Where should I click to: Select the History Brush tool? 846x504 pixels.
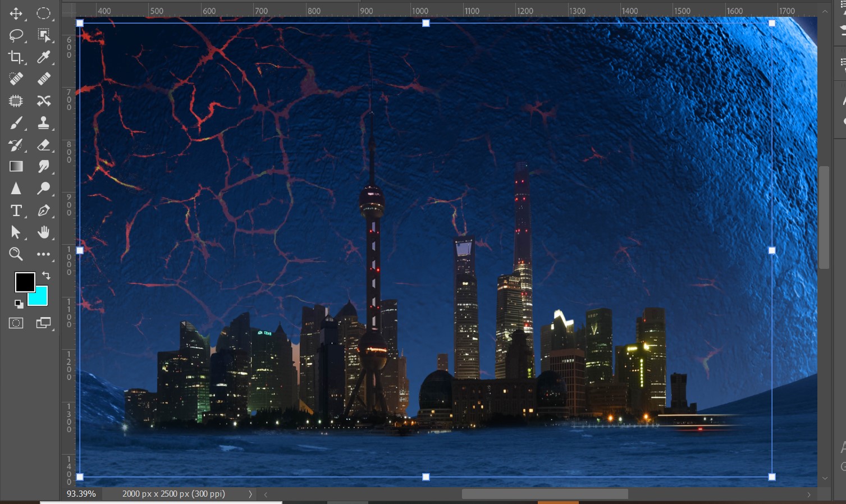[16, 145]
